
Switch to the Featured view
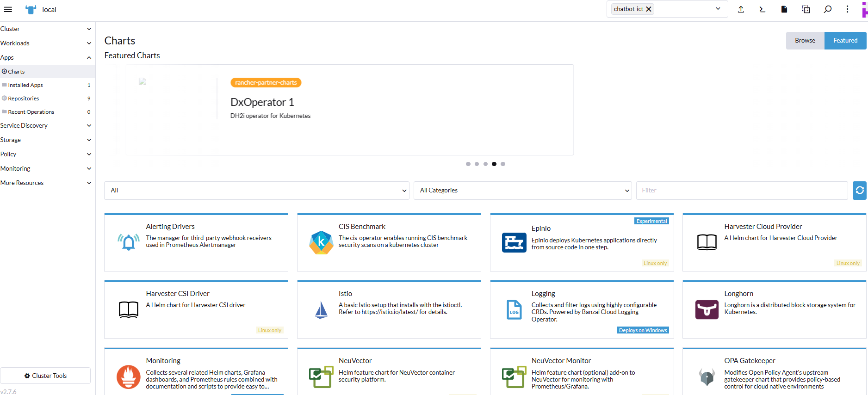point(845,41)
